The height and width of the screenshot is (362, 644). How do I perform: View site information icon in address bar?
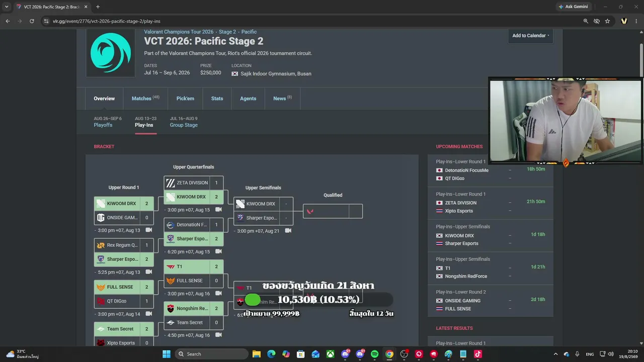coord(46,21)
